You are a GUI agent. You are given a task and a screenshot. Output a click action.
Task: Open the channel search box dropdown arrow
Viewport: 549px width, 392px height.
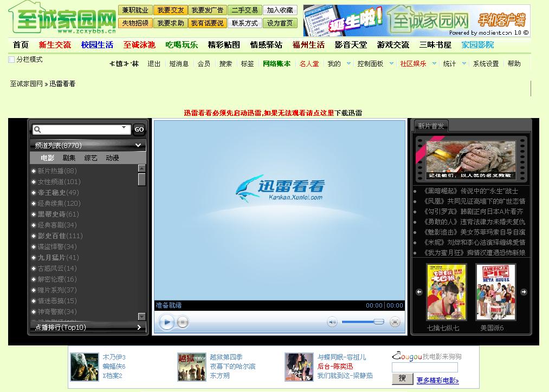coord(124,127)
